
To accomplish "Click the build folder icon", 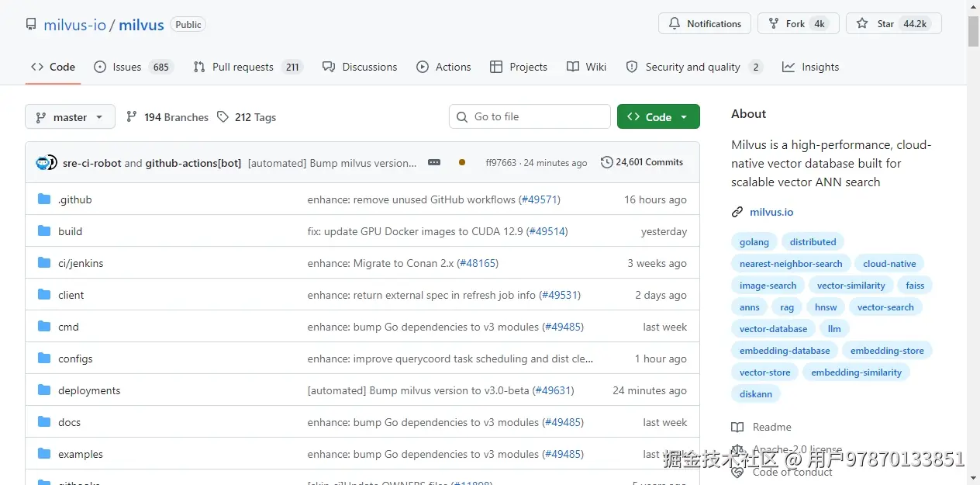I will [x=44, y=231].
